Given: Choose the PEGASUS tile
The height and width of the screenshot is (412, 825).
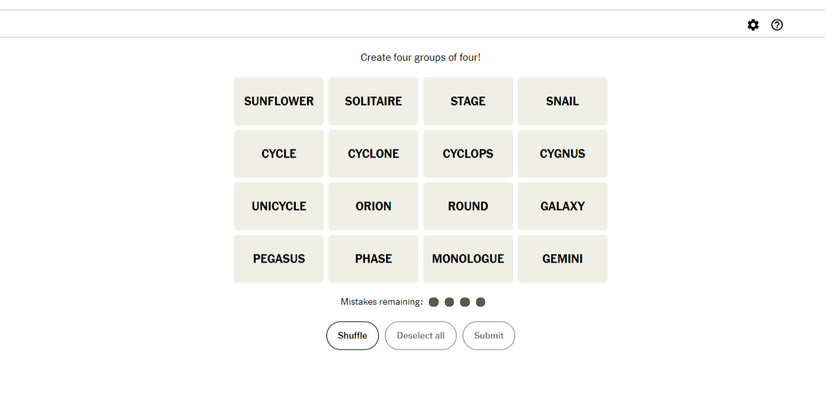Looking at the screenshot, I should (279, 259).
